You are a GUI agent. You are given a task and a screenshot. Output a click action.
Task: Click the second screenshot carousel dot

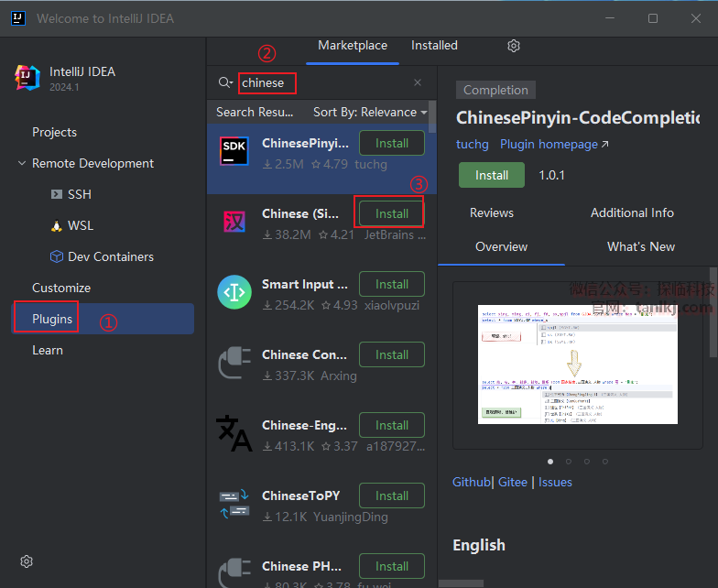click(x=569, y=462)
